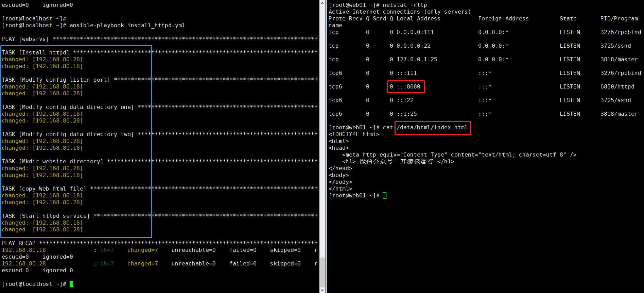The image size is (644, 293).
Task: Click the 'Local Address' column header
Action: pyautogui.click(x=419, y=19)
